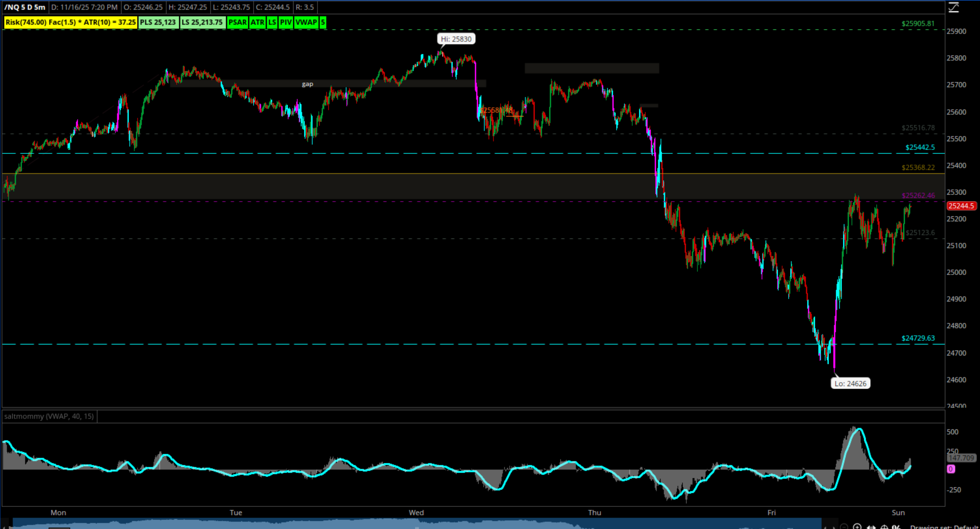Click the price-axis scale icon top right
This screenshot has height=529, width=980.
click(x=953, y=7)
